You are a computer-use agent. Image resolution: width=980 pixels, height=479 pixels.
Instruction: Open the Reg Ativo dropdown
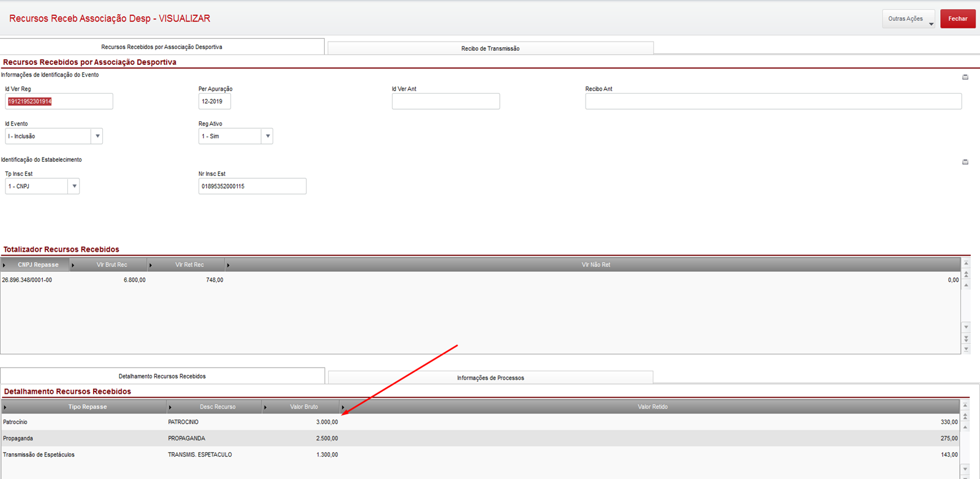(x=267, y=136)
